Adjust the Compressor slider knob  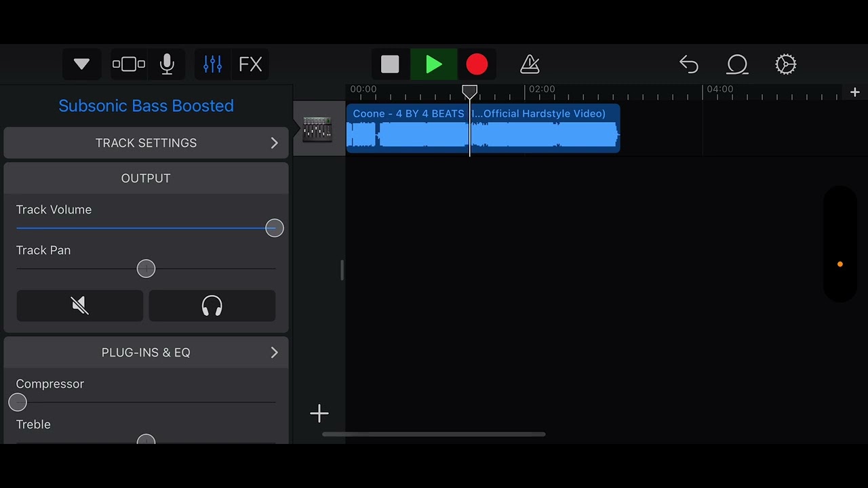coord(18,402)
